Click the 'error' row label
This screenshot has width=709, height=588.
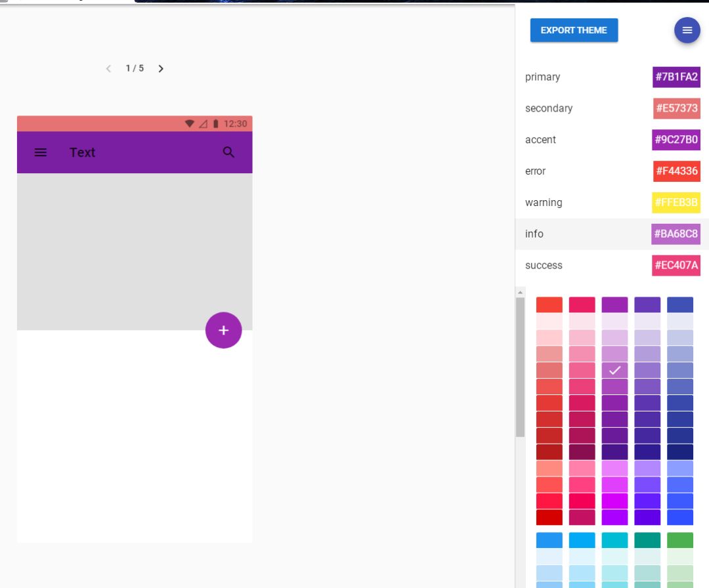pos(536,171)
